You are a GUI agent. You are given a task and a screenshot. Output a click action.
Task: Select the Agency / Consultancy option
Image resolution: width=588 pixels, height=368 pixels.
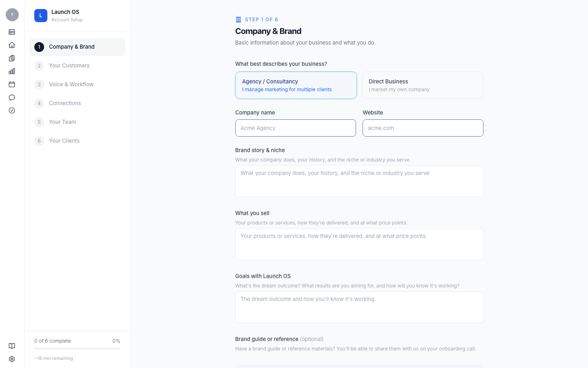296,85
